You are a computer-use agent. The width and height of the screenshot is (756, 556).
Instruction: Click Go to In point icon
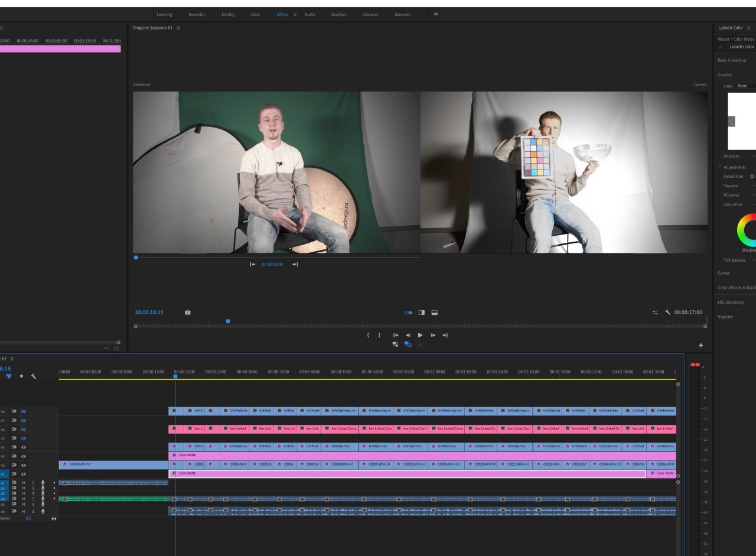tap(395, 335)
